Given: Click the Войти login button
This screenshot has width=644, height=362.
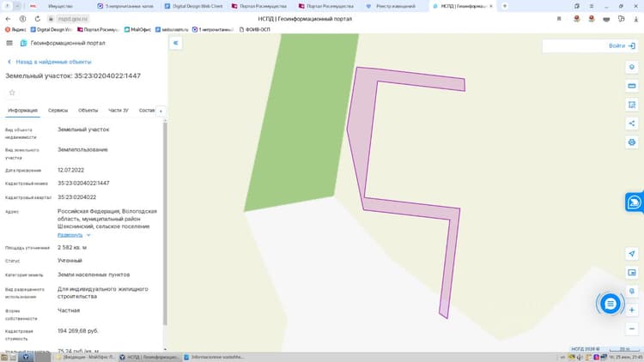Looking at the screenshot, I should coord(623,46).
